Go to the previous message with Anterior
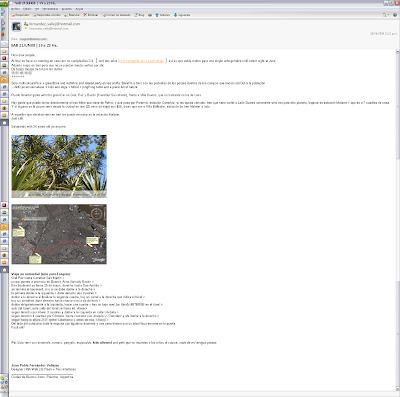 click(x=163, y=15)
